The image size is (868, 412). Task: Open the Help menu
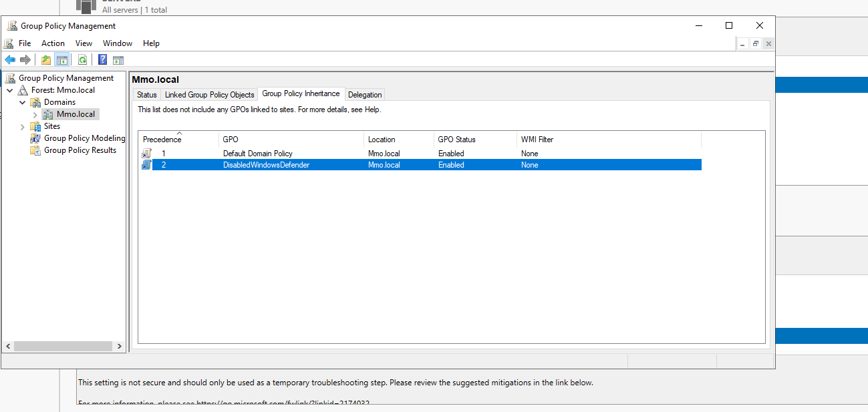tap(152, 43)
